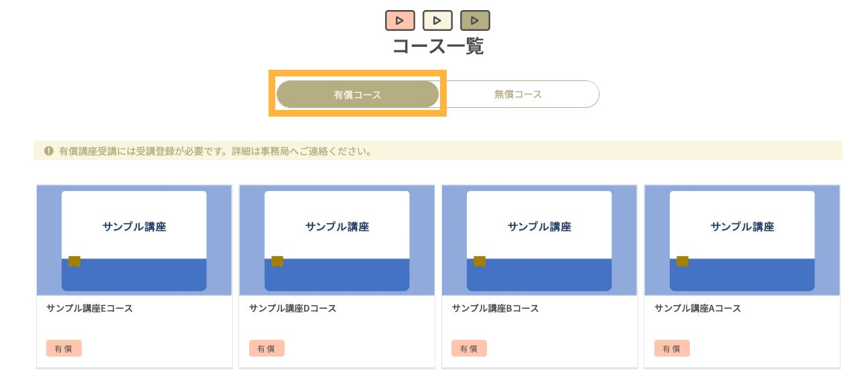Click the サンプル講座 thumbnail of the Bコース card
Image resolution: width=868 pixels, height=372 pixels.
click(x=539, y=239)
